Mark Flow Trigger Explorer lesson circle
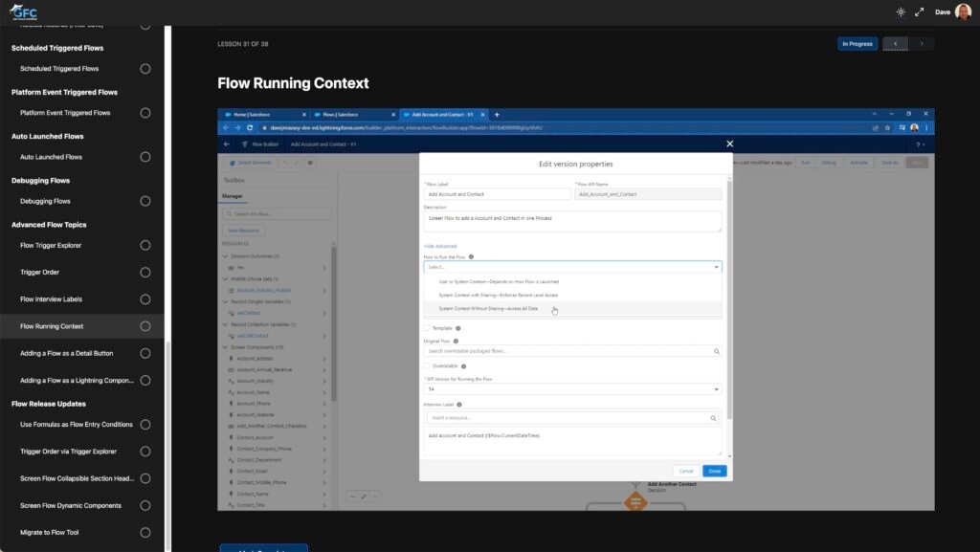Viewport: 980px width, 552px height. pyautogui.click(x=145, y=246)
